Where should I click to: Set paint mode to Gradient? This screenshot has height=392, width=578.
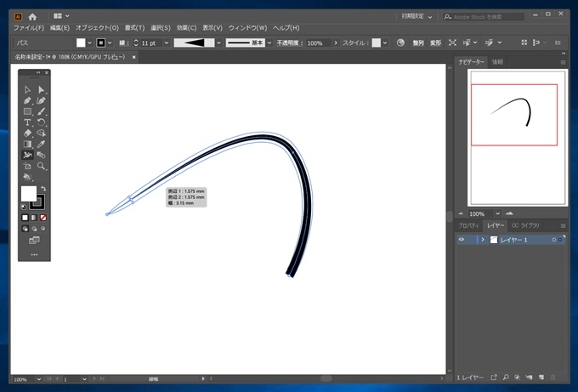click(34, 218)
